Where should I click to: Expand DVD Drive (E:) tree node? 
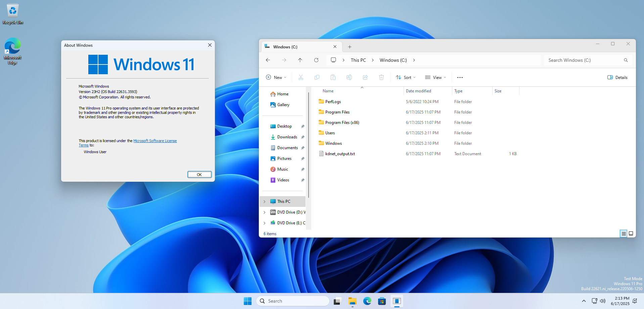265,223
